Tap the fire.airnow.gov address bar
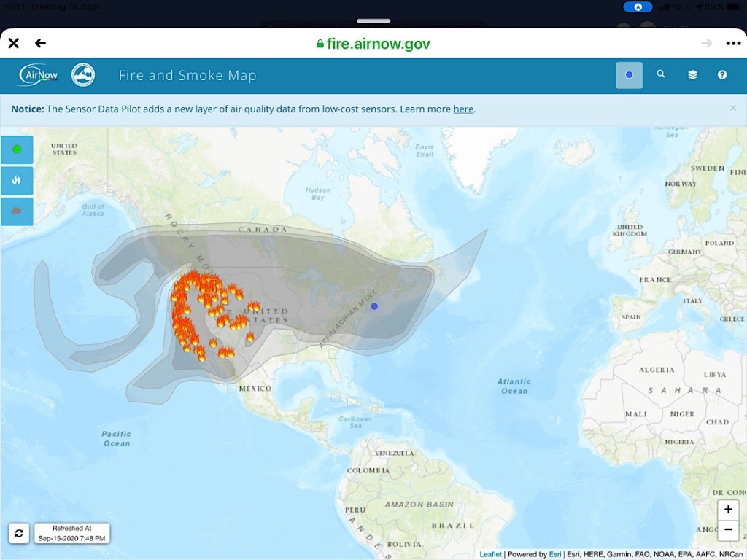Screen dimensions: 747x560 373,44
